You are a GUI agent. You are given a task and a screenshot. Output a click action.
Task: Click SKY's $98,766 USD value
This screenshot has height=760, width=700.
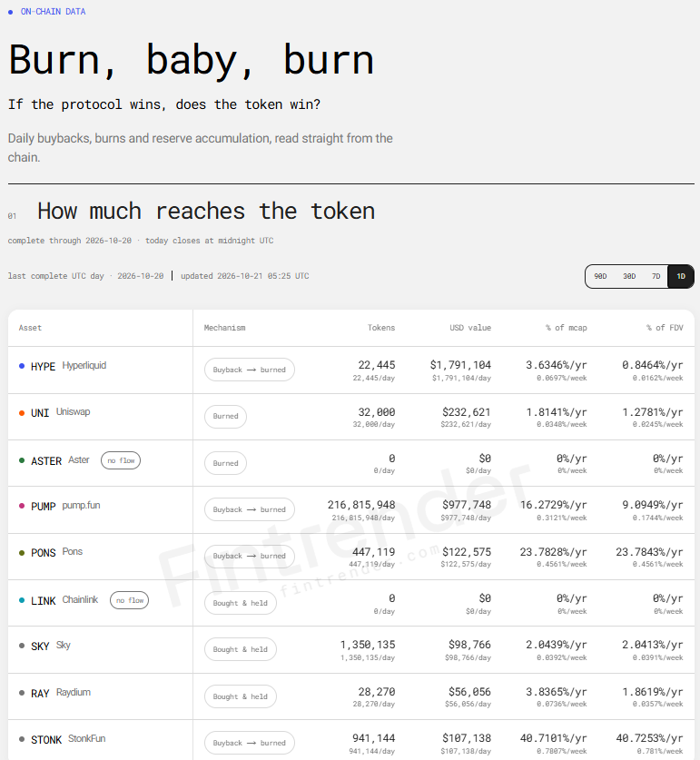469,645
